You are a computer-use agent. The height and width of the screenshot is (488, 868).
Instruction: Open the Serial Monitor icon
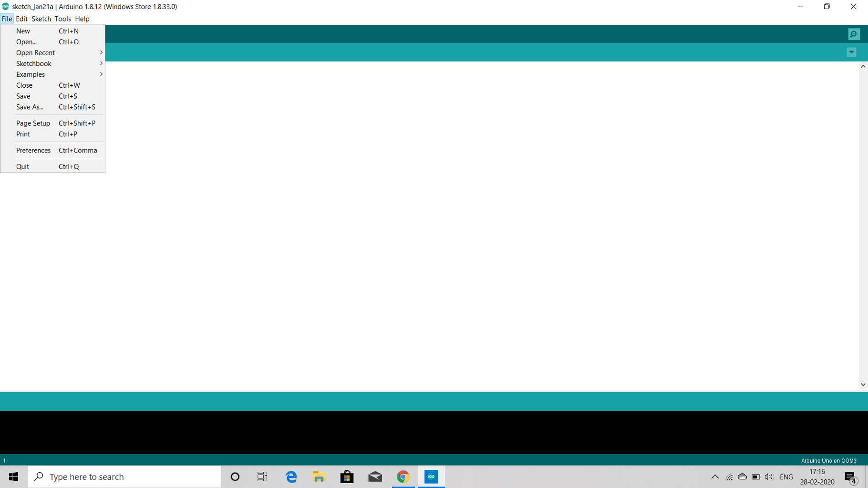pos(854,34)
